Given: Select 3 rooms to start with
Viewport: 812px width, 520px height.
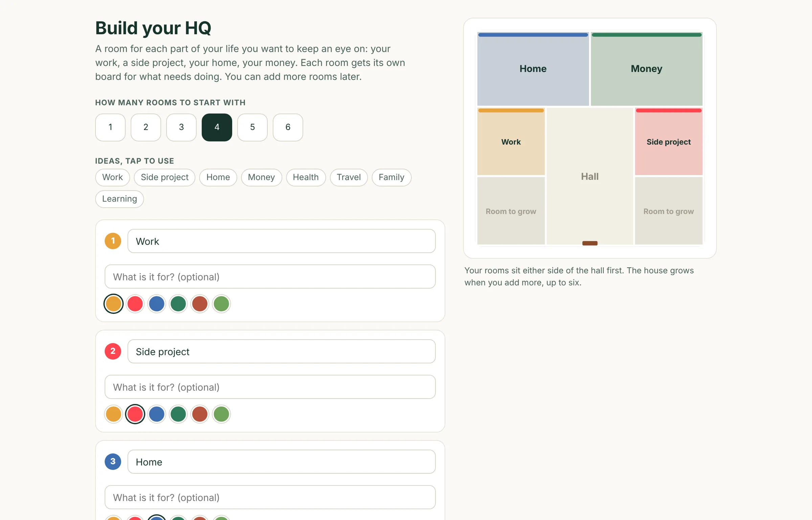Looking at the screenshot, I should 181,127.
